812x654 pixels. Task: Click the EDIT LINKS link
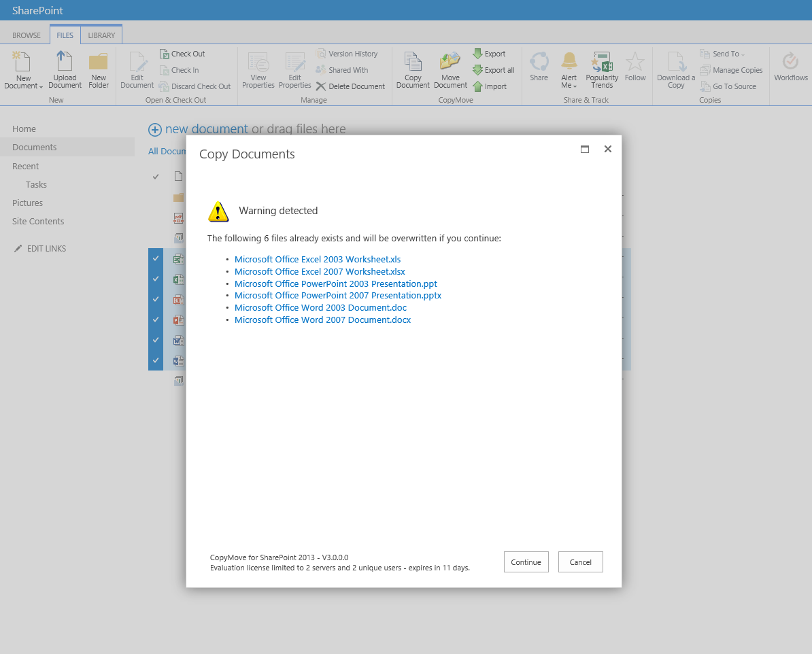click(47, 249)
